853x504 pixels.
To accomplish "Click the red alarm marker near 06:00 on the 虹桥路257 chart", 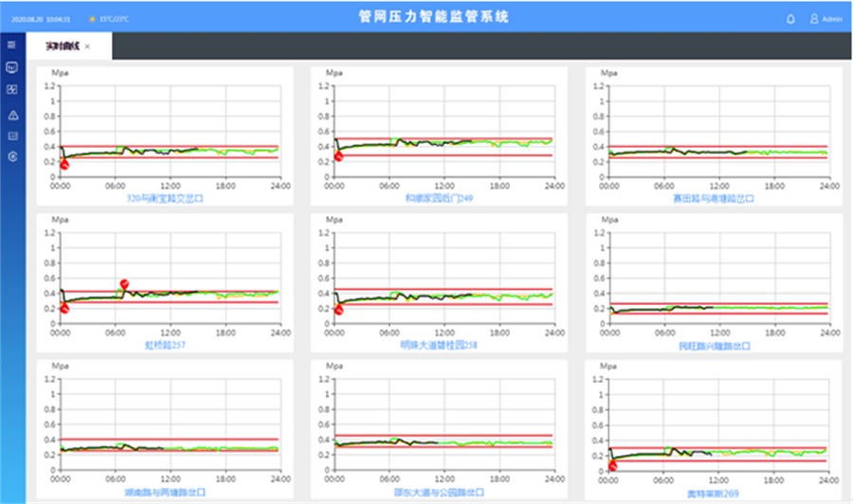I will pyautogui.click(x=124, y=283).
